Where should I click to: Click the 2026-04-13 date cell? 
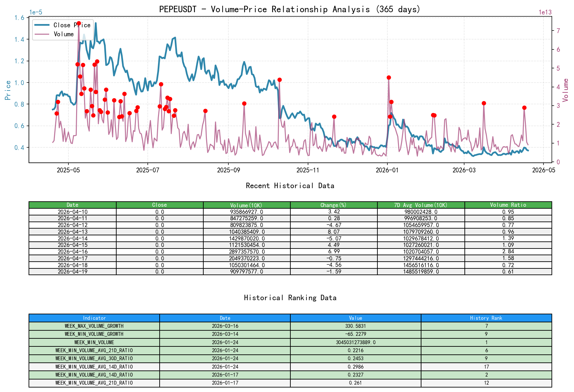point(73,232)
